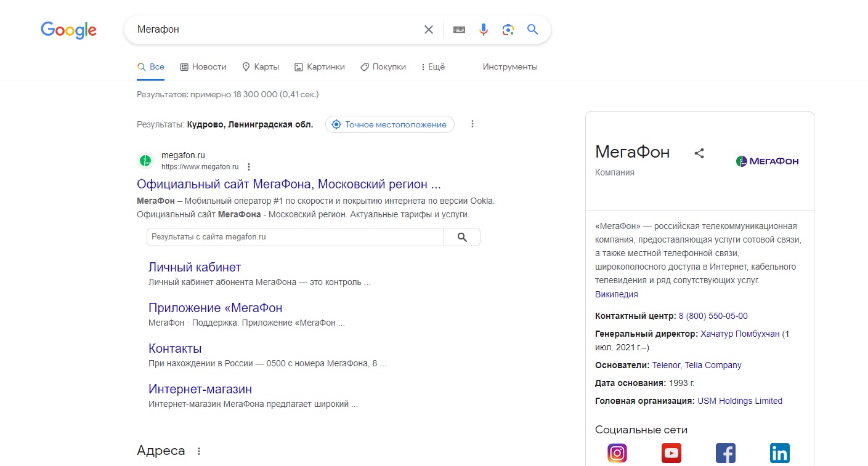Image resolution: width=868 pixels, height=466 pixels.
Task: Click Дата основания: 1993 г. text
Action: (645, 383)
